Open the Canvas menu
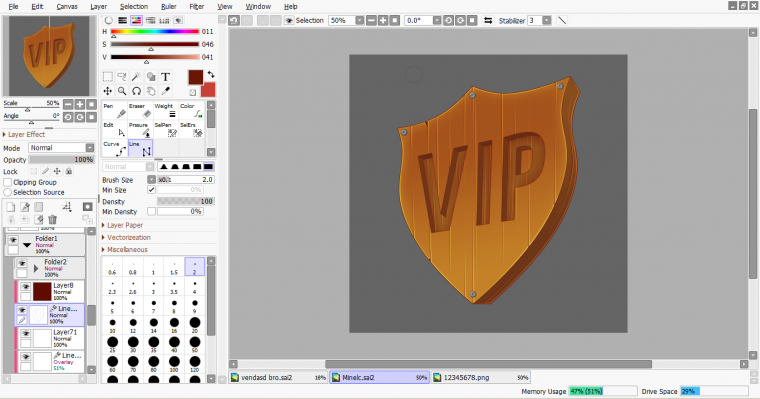 [67, 6]
